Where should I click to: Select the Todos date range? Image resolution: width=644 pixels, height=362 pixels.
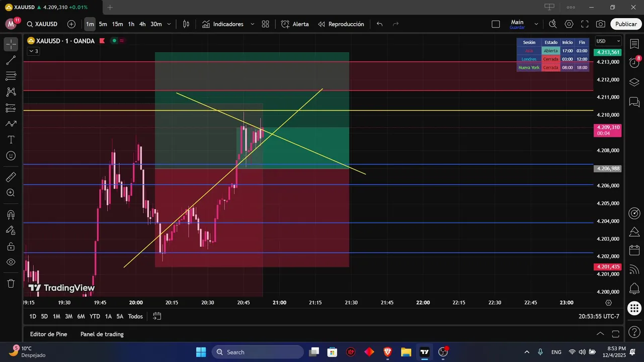135,316
